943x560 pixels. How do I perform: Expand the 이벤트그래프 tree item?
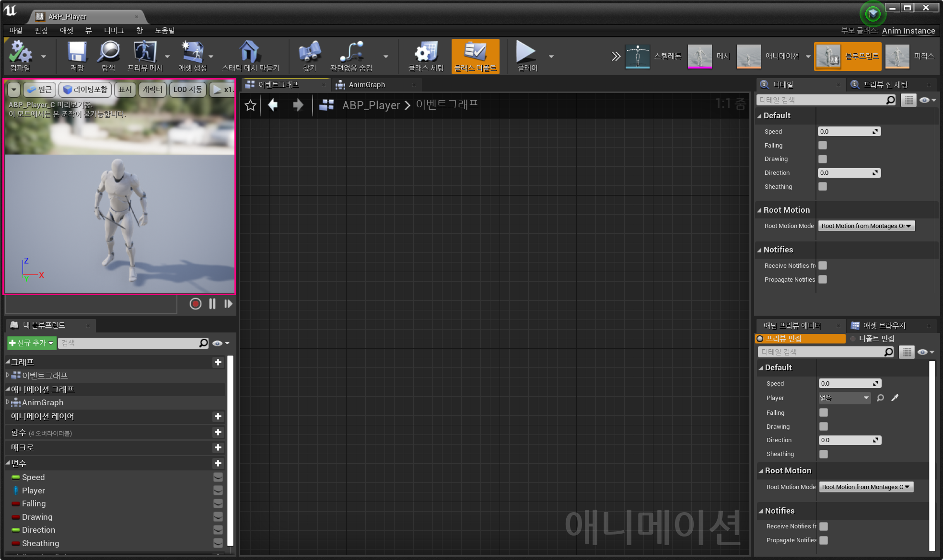(x=7, y=375)
